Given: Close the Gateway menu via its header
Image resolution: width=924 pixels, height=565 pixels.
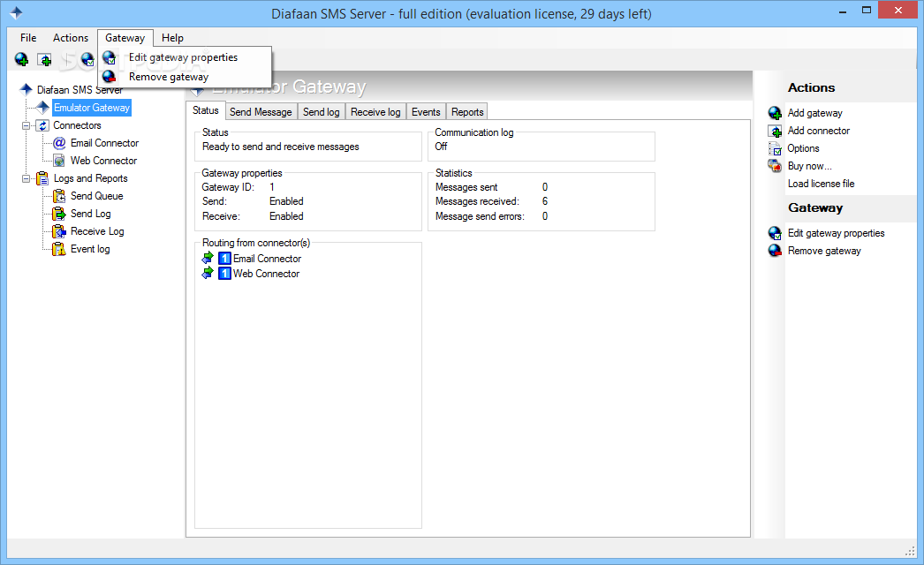Looking at the screenshot, I should [125, 38].
